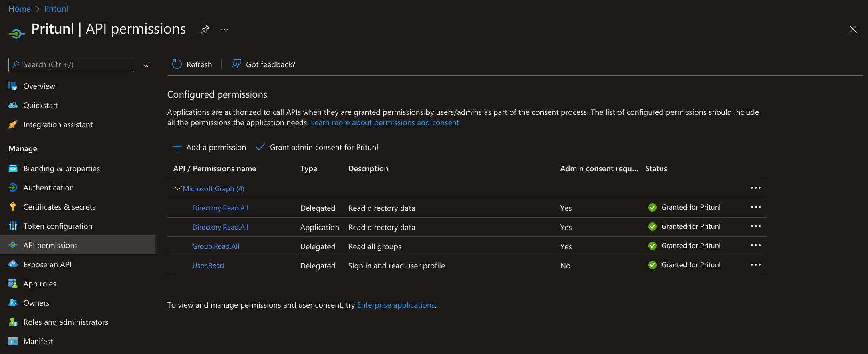Collapse the sidebar with double chevron

pyautogui.click(x=146, y=65)
